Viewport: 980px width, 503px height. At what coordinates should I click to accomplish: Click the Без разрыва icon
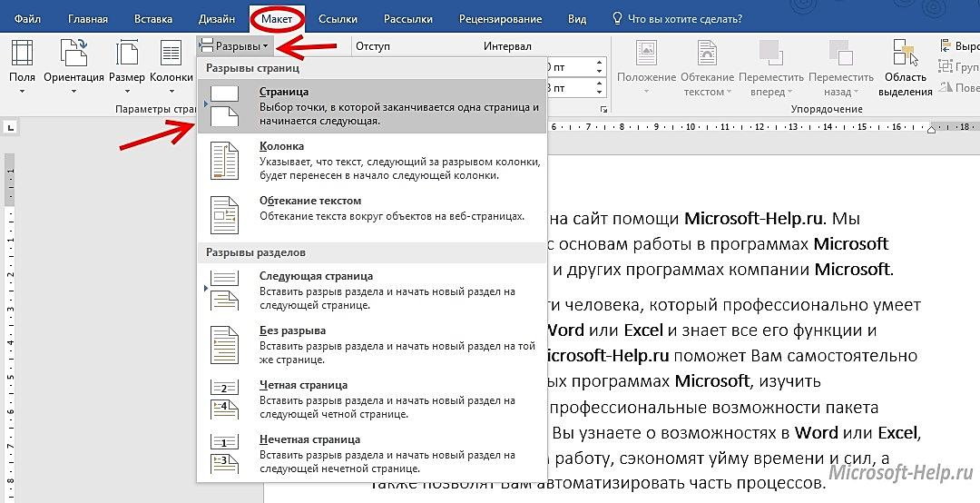point(224,345)
